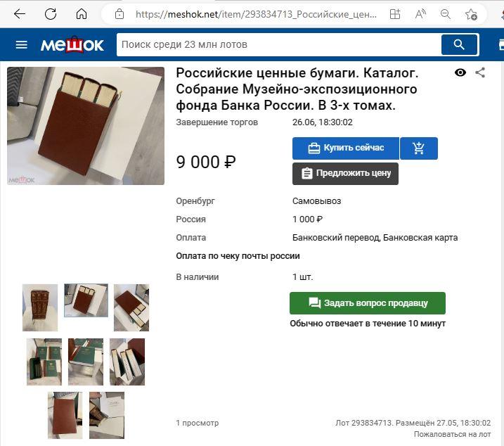The image size is (504, 446).
Task: Click Предложить цену button
Action: point(345,174)
